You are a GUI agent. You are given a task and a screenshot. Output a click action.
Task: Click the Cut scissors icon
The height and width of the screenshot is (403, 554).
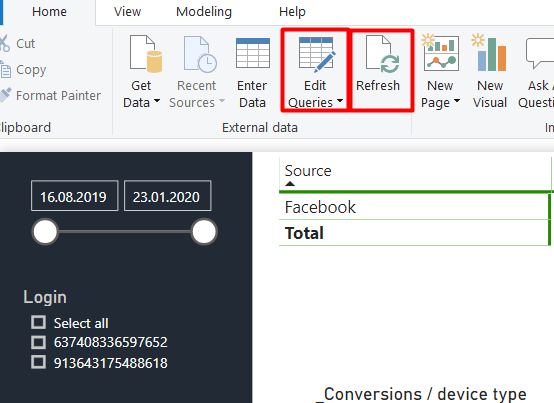pos(4,43)
